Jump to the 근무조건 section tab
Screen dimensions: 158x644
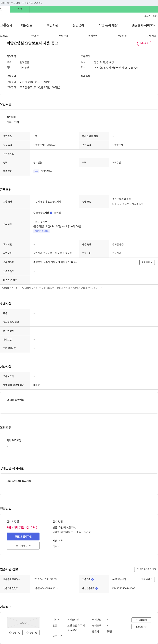point(34,36)
